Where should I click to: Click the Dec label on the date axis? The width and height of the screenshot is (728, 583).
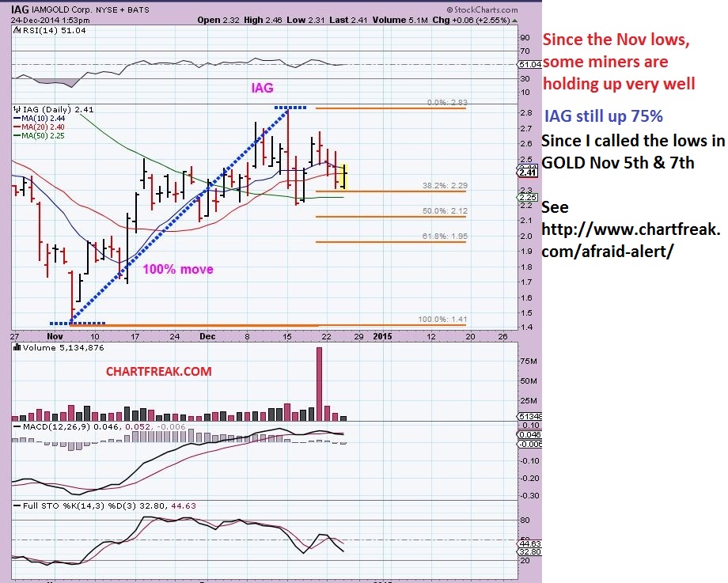point(207,336)
